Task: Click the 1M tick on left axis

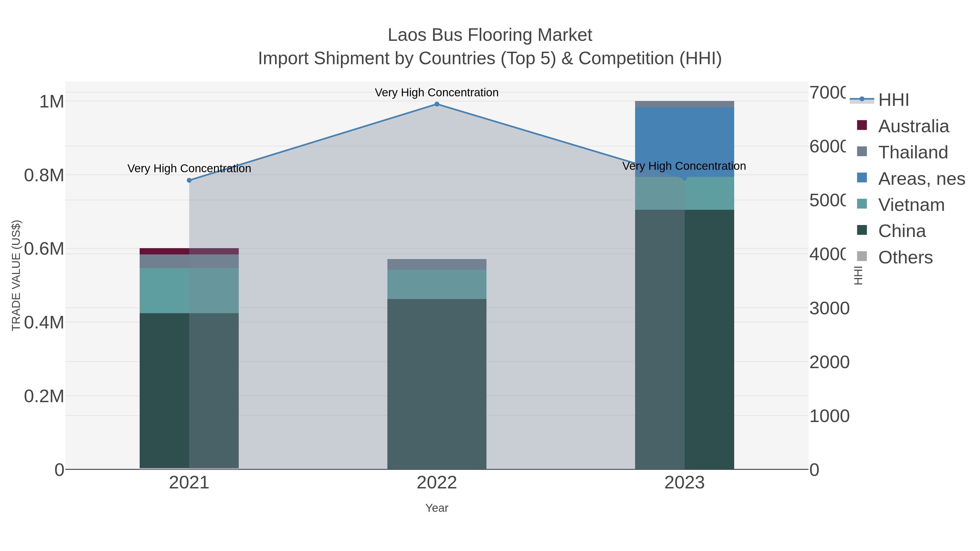Action: (52, 101)
